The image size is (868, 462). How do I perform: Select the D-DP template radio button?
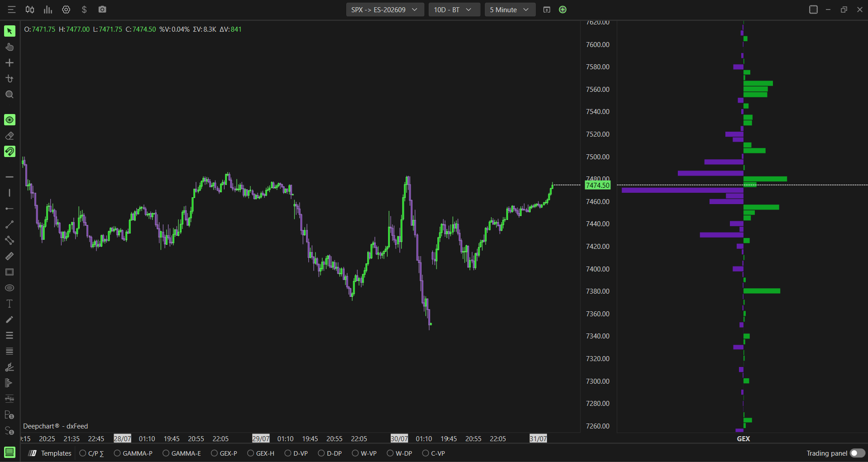[321, 453]
